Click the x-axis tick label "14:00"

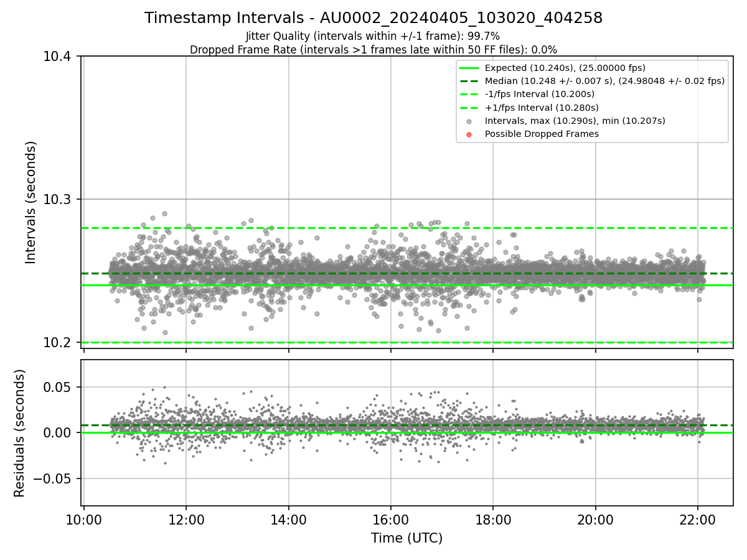tap(288, 520)
